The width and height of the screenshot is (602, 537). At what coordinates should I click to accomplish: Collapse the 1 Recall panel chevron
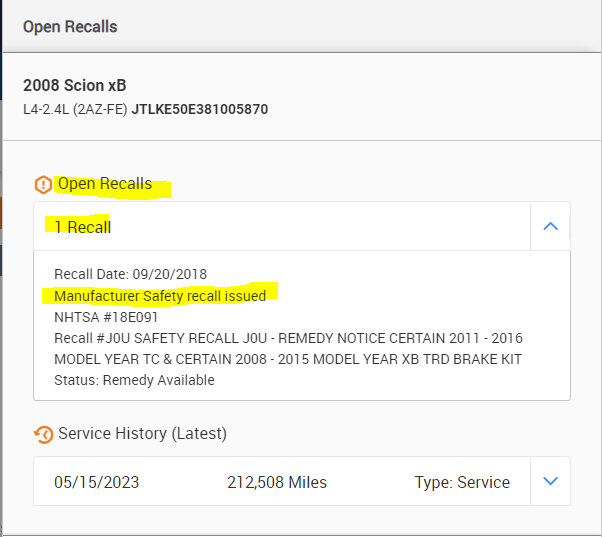tap(549, 226)
